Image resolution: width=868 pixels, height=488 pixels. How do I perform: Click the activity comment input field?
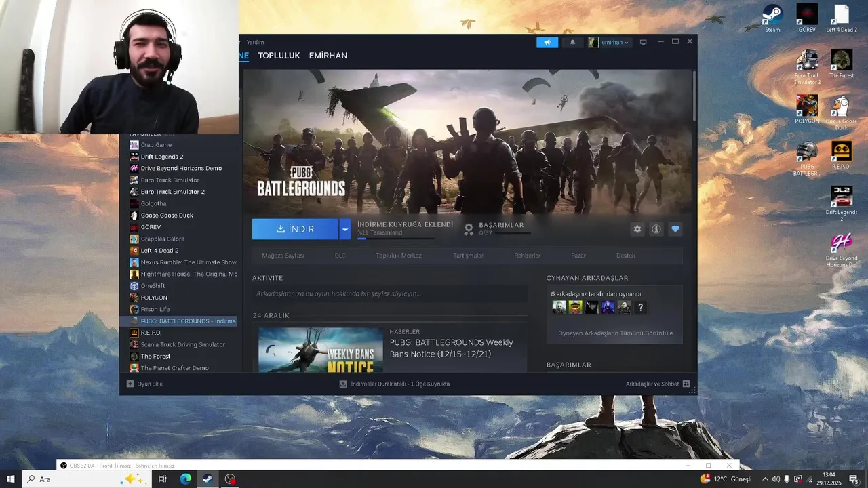pos(390,293)
